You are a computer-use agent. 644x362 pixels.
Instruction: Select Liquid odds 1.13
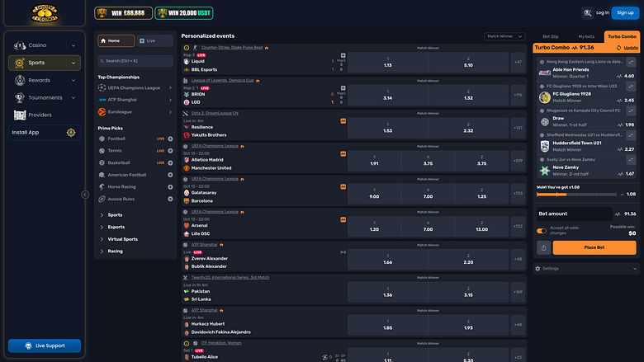388,62
